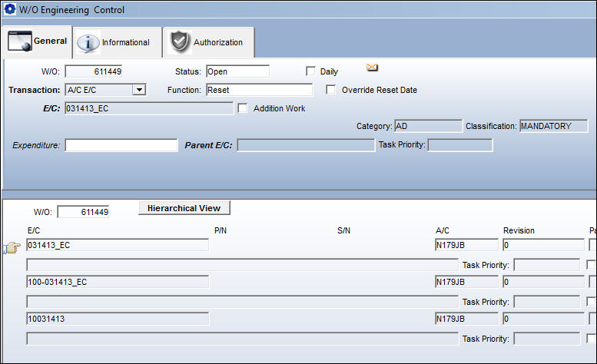Toggle the Override Reset Date checkbox

coord(331,90)
